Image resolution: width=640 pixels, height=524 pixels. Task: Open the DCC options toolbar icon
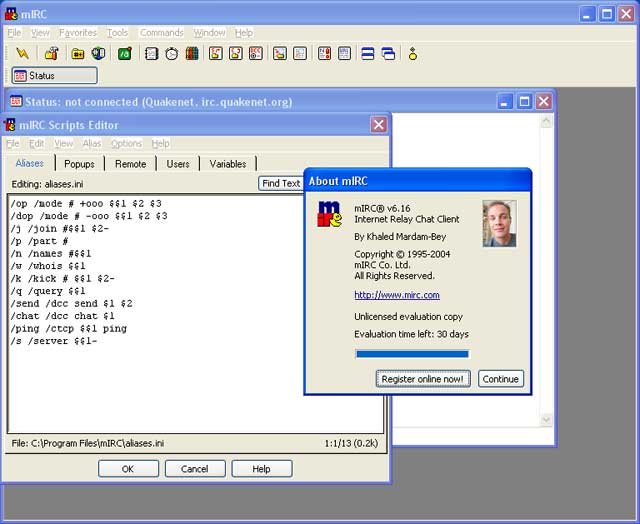tap(256, 53)
